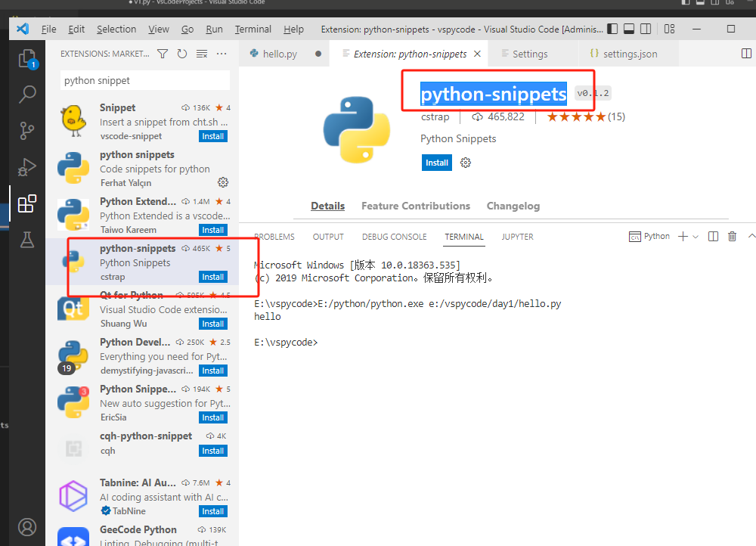Open the Search view in activity bar
Screen dimensions: 756x546
point(27,94)
